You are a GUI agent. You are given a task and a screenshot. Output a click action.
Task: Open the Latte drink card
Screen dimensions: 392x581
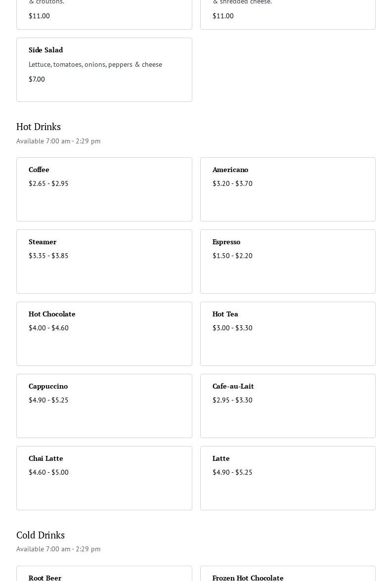pos(288,478)
